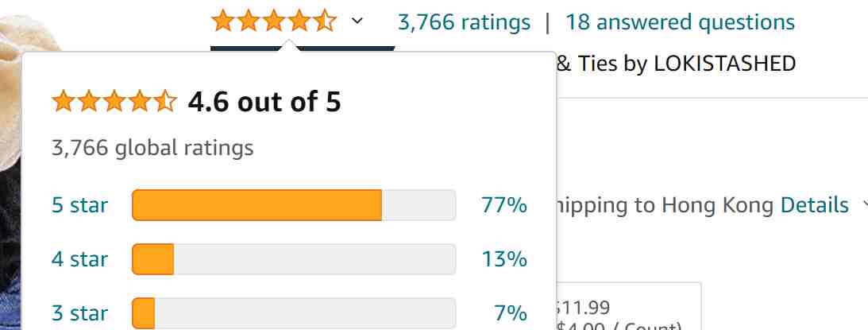Open the 13% reviews link
Screen dimensions: 868x330
tap(503, 259)
